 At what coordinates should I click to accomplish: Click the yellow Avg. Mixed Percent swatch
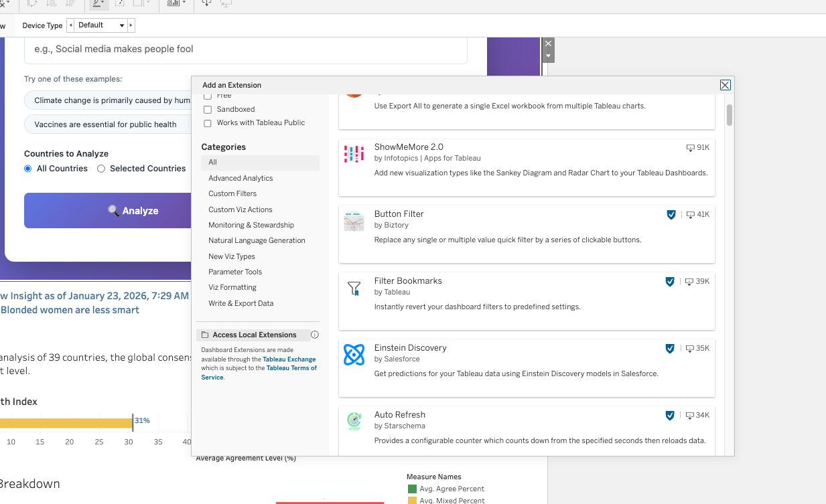tap(412, 501)
